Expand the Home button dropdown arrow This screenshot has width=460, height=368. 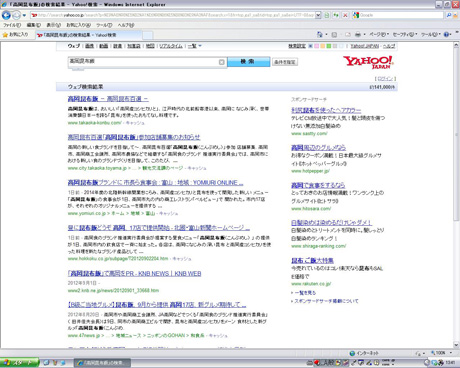[x=326, y=35]
